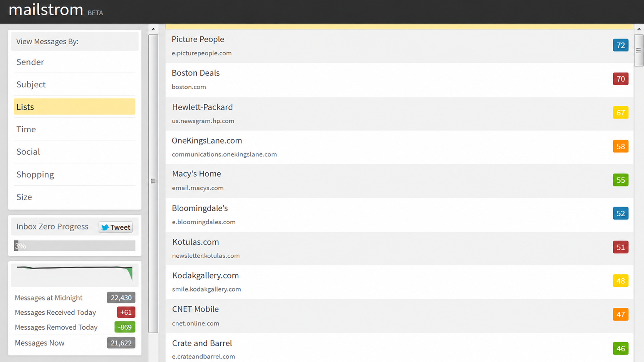
Task: View messages by Sender
Action: 75,62
